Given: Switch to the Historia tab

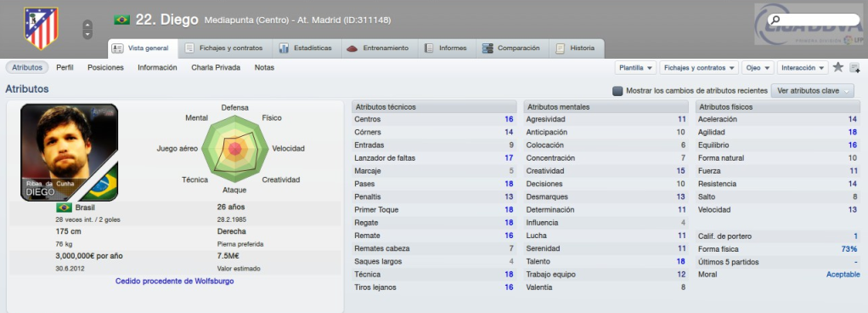Looking at the screenshot, I should point(577,48).
